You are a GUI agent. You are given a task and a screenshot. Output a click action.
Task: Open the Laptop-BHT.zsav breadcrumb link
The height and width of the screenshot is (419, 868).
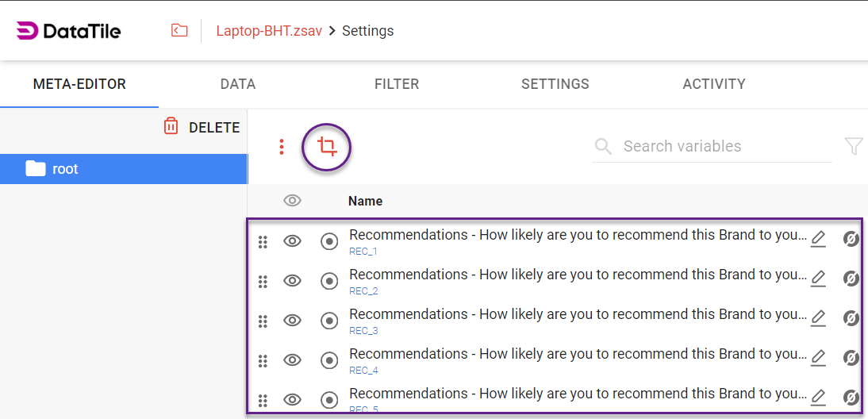[270, 31]
